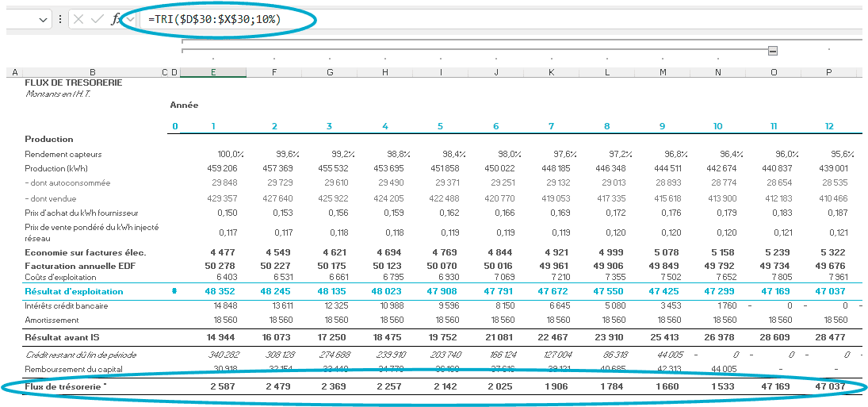Select year 0 header cell
Image resolution: width=868 pixels, height=407 pixels.
[175, 126]
